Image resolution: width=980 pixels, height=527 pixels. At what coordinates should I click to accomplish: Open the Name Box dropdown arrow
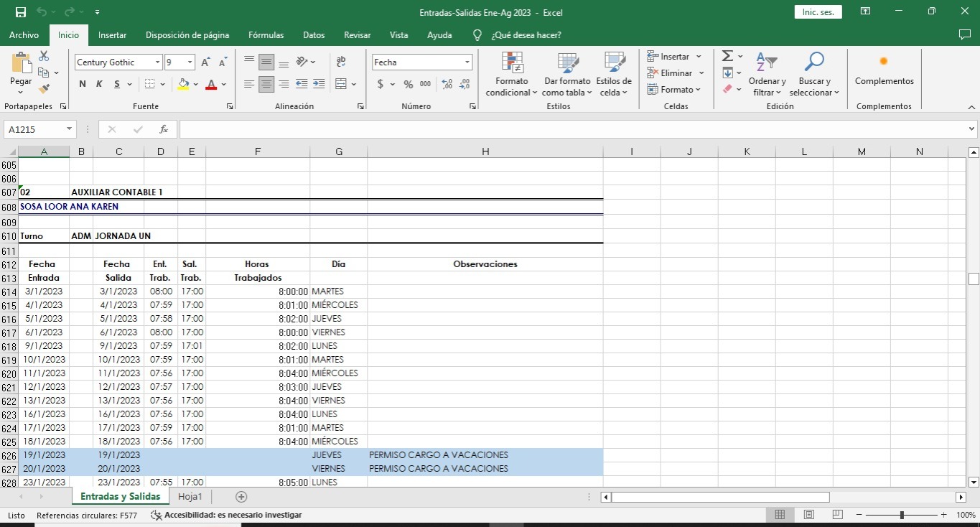(x=70, y=129)
